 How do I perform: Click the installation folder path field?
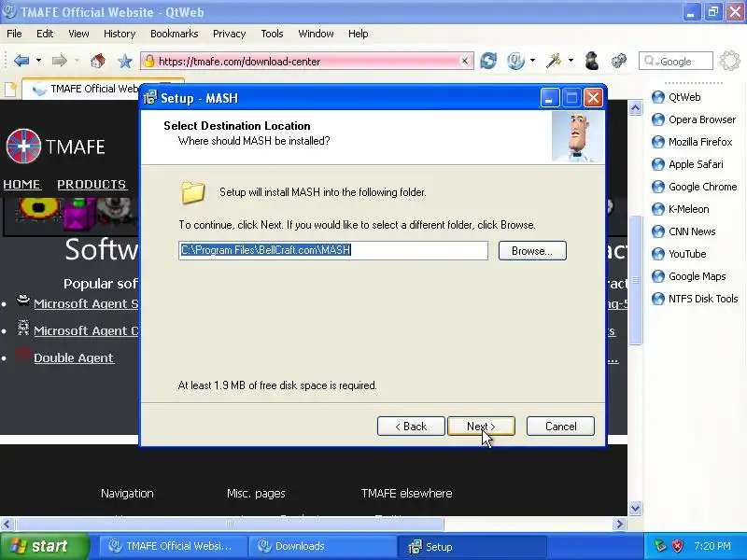coord(333,250)
